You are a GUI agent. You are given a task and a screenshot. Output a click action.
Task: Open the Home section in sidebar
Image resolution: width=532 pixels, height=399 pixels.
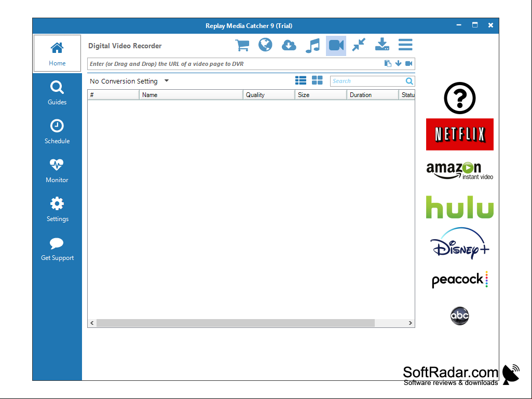coord(57,53)
